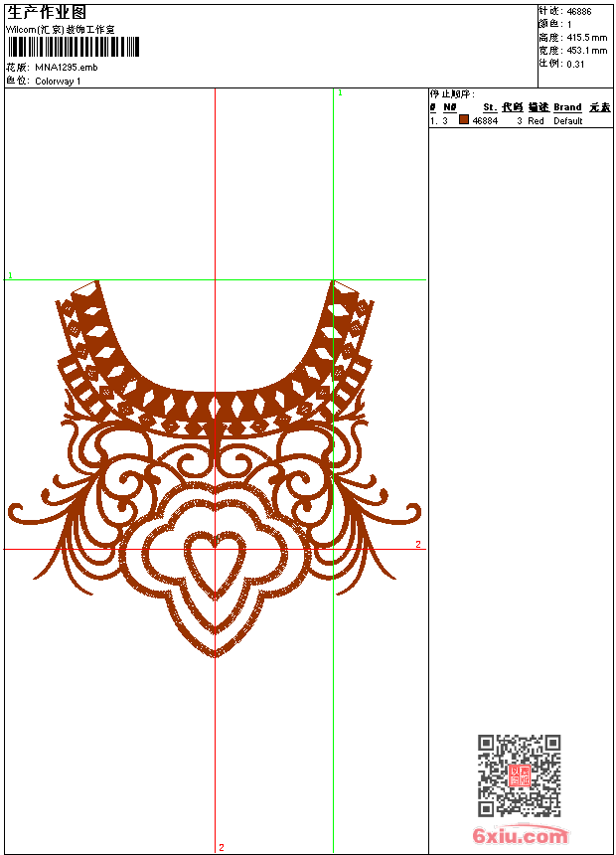Select the width value 453.1 mm
The height and width of the screenshot is (855, 616).
click(586, 51)
